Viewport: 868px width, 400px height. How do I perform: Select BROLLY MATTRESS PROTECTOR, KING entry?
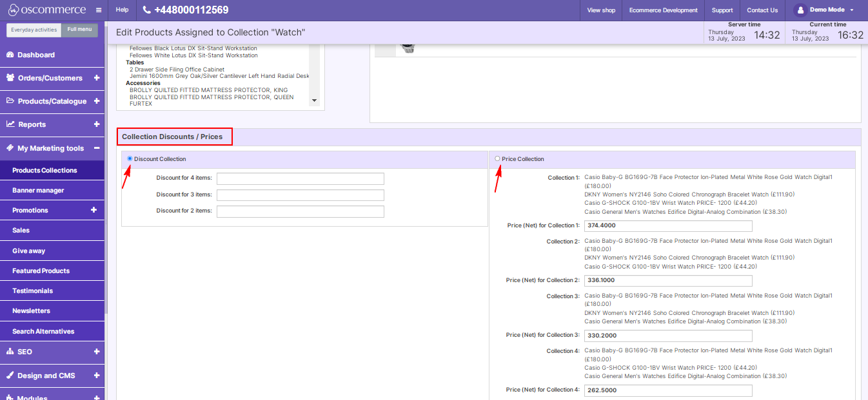point(209,90)
